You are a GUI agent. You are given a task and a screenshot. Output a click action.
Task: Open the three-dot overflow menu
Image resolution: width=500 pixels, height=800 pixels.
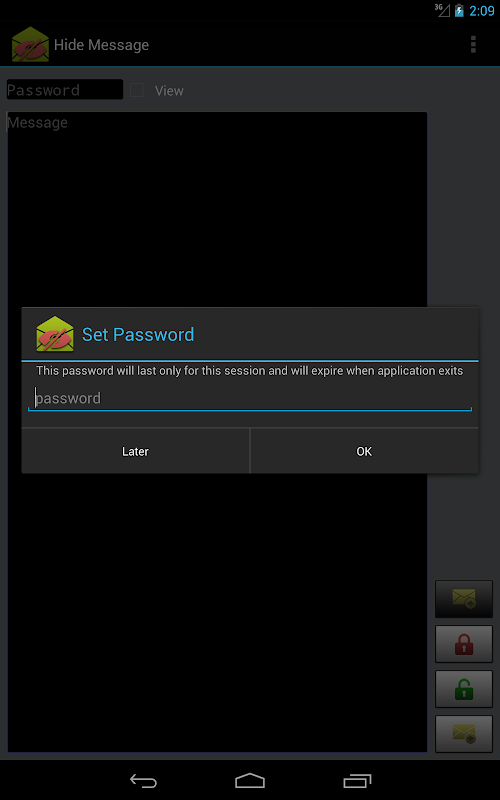pyautogui.click(x=473, y=44)
